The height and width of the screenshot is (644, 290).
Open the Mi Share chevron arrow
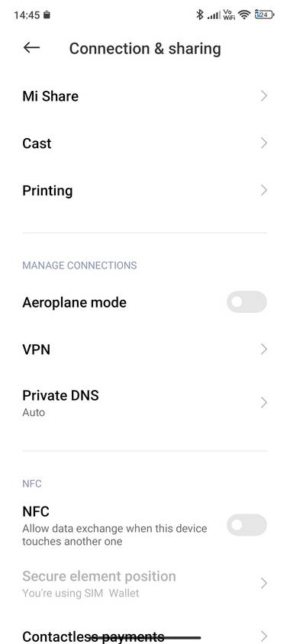coord(264,96)
